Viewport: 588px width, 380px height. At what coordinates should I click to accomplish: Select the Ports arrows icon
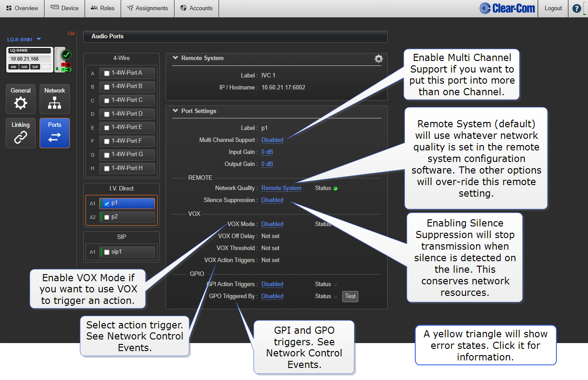55,137
